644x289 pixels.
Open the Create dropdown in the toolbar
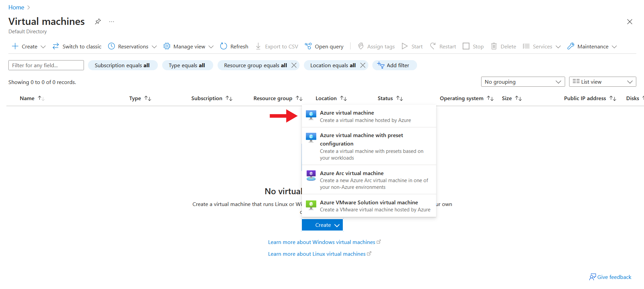coord(29,46)
